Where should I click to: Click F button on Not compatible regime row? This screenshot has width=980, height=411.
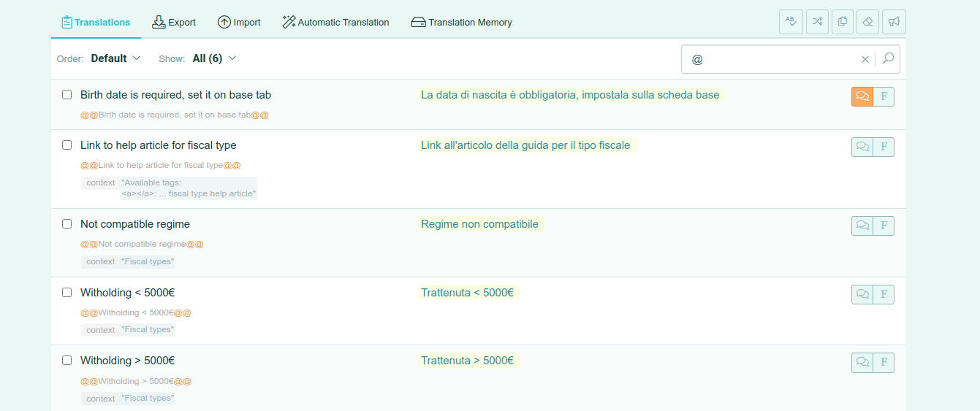pyautogui.click(x=884, y=226)
